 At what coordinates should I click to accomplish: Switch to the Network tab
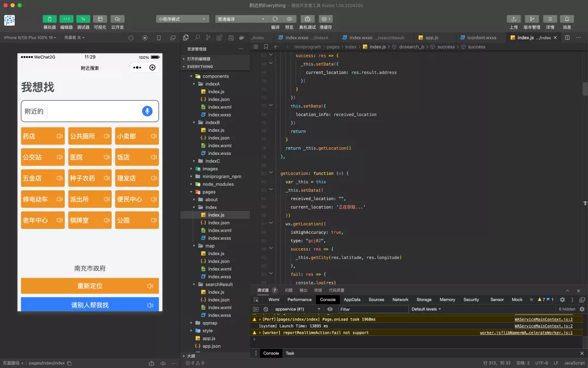[400, 299]
